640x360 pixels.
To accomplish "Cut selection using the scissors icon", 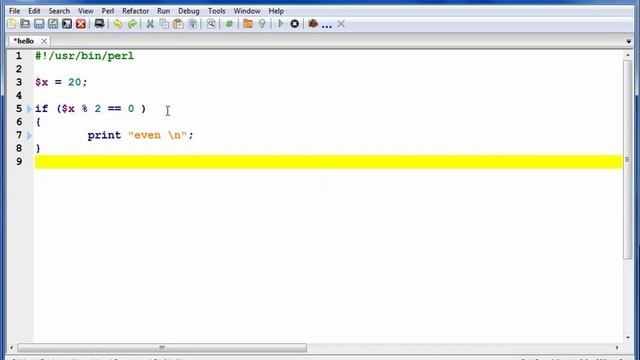I will (150, 24).
